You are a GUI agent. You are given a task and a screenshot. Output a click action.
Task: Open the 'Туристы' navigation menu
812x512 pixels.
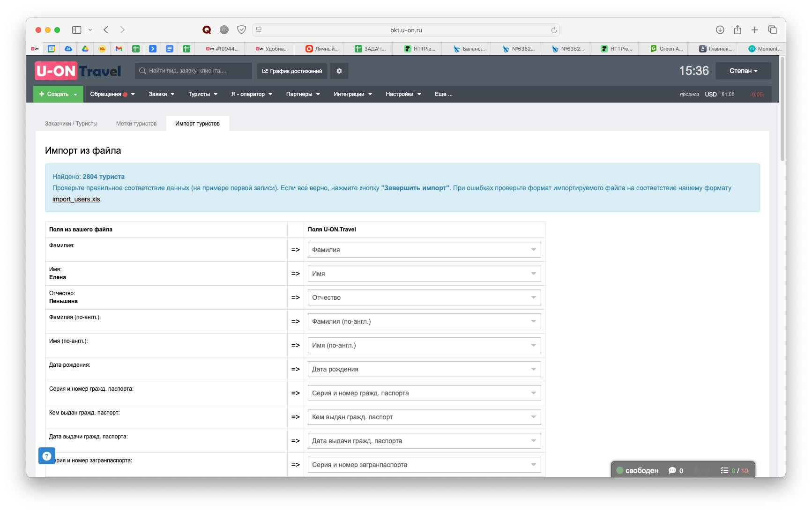202,94
